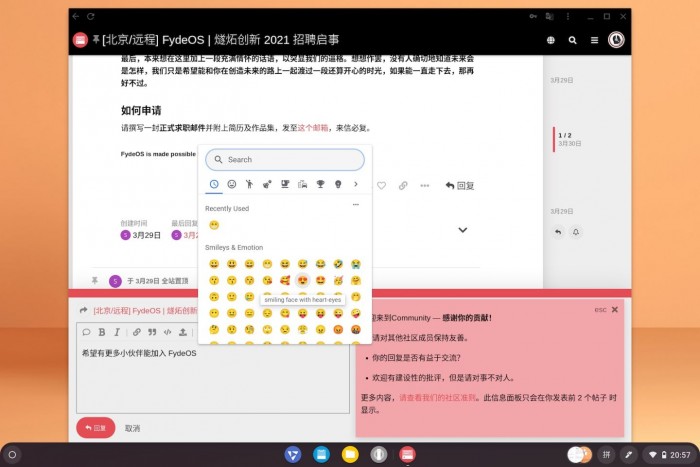This screenshot has width=700, height=467.
Task: Click 取消 to cancel the reply
Action: 132,428
